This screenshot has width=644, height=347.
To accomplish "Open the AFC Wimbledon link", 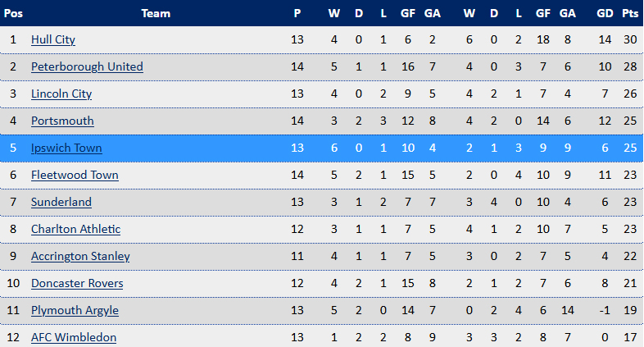I will click(x=74, y=337).
